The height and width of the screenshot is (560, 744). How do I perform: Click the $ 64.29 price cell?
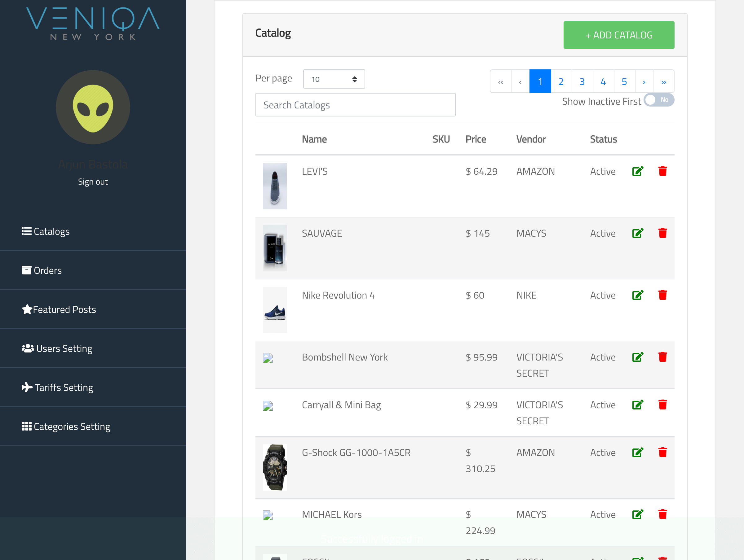481,171
